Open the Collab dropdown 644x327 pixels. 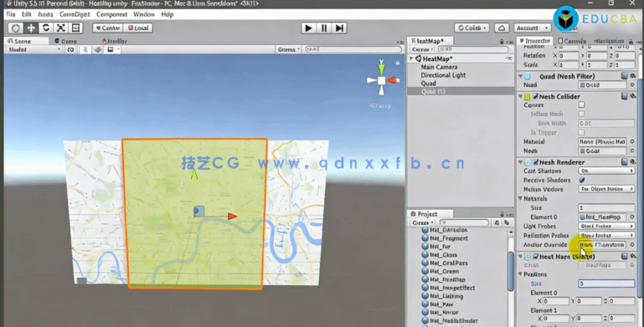(x=471, y=28)
